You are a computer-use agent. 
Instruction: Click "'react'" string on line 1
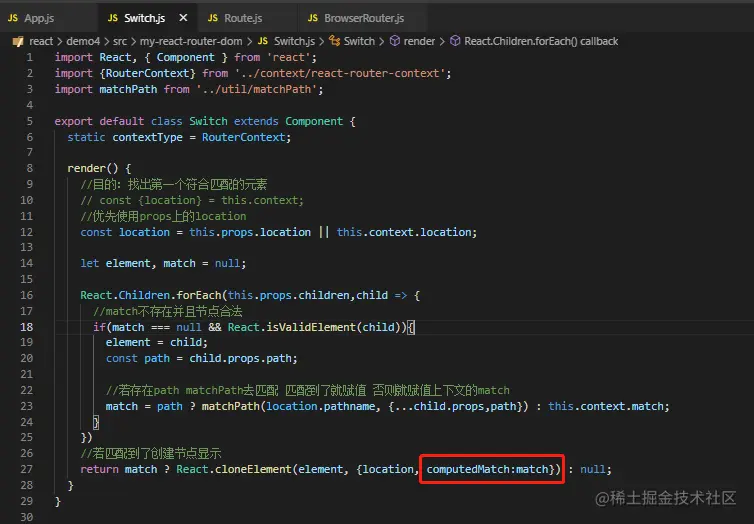tap(291, 58)
